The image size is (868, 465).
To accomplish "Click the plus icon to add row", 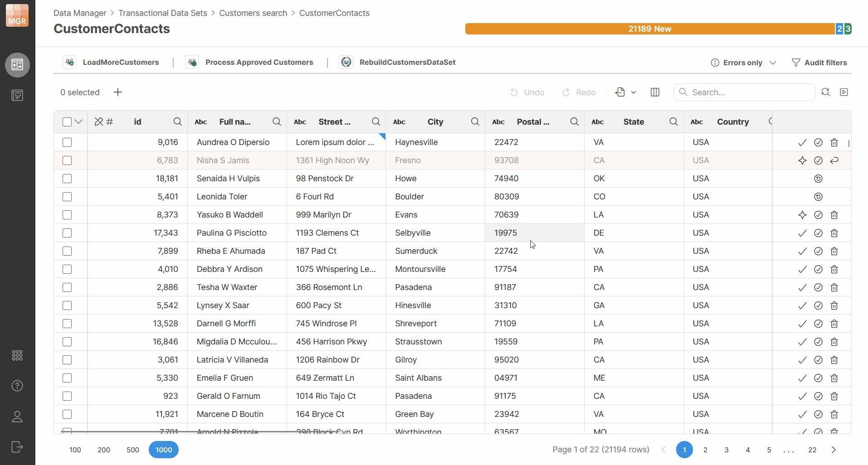I will (x=118, y=92).
